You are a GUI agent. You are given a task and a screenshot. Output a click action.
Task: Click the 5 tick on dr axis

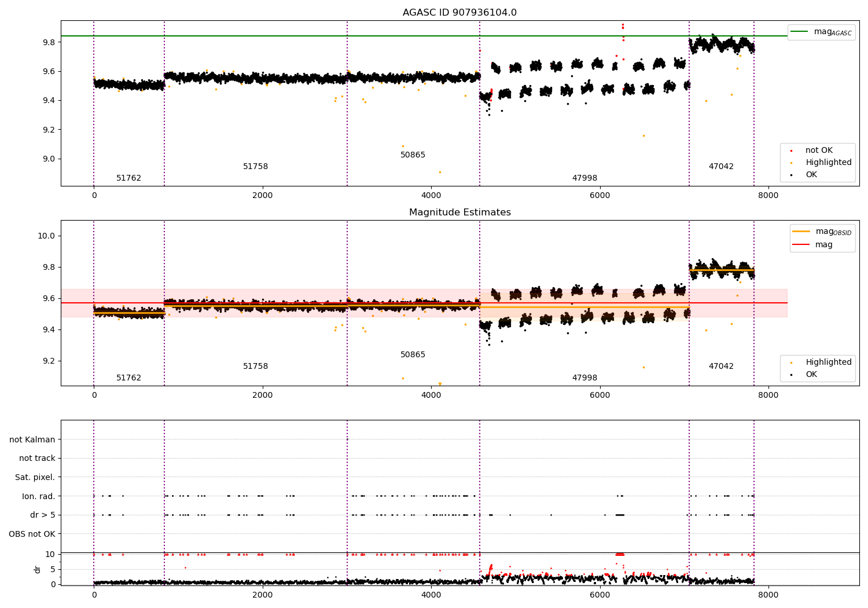[x=53, y=570]
